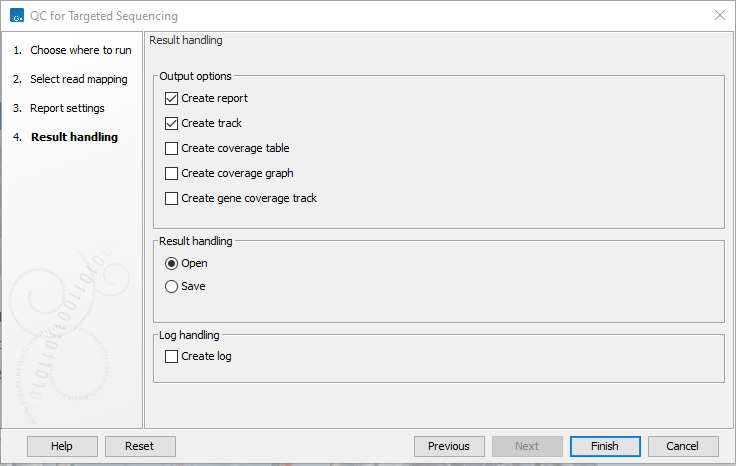
Task: Go back with the Previous button
Action: coord(449,446)
